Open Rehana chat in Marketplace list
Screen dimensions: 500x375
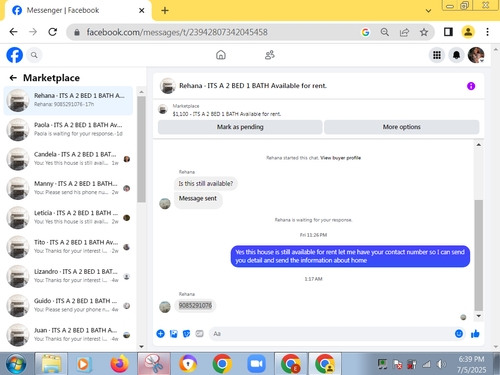point(68,100)
